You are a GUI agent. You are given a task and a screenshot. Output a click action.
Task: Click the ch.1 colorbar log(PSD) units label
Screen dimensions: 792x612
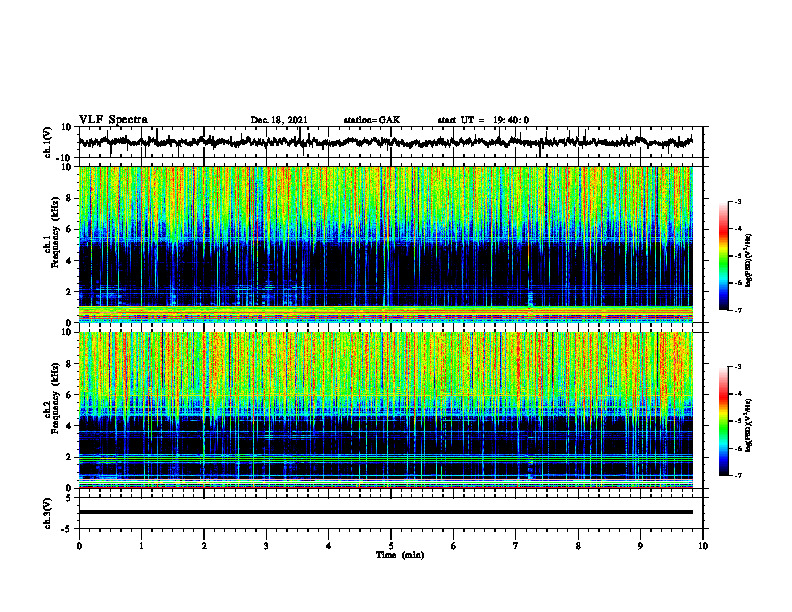click(x=749, y=261)
